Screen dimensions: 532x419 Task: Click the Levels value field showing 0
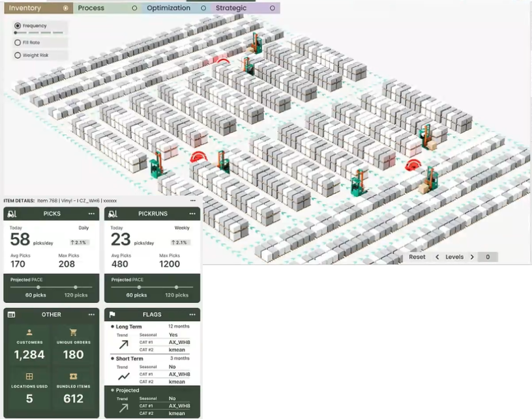coord(488,257)
